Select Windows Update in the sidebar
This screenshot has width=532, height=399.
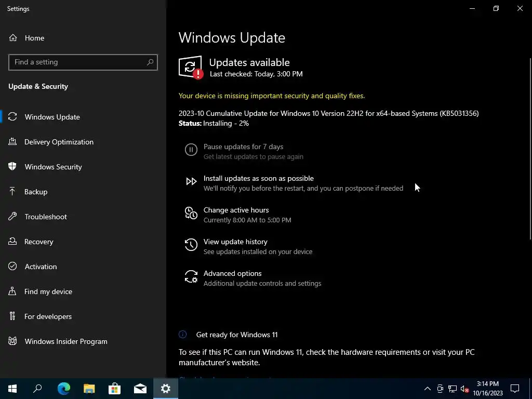[83, 117]
